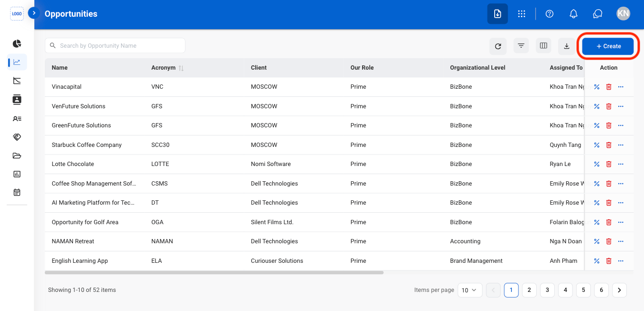
Task: Open the help question mark icon
Action: pos(550,14)
